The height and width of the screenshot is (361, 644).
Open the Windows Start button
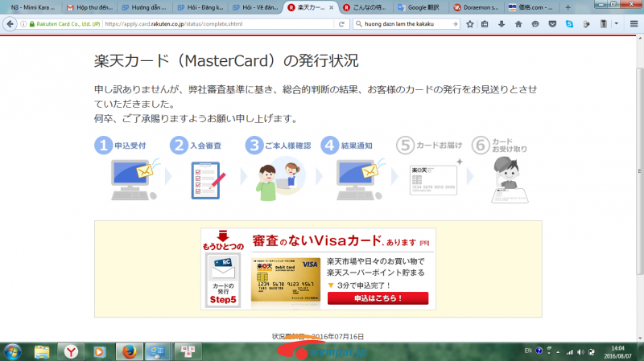point(12,352)
